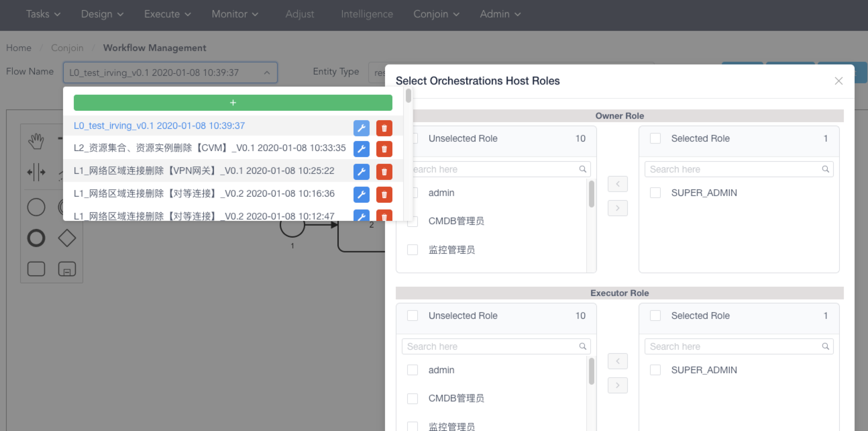Select the hand pan tool in the palette
Viewport: 868px width, 431px height.
point(36,141)
